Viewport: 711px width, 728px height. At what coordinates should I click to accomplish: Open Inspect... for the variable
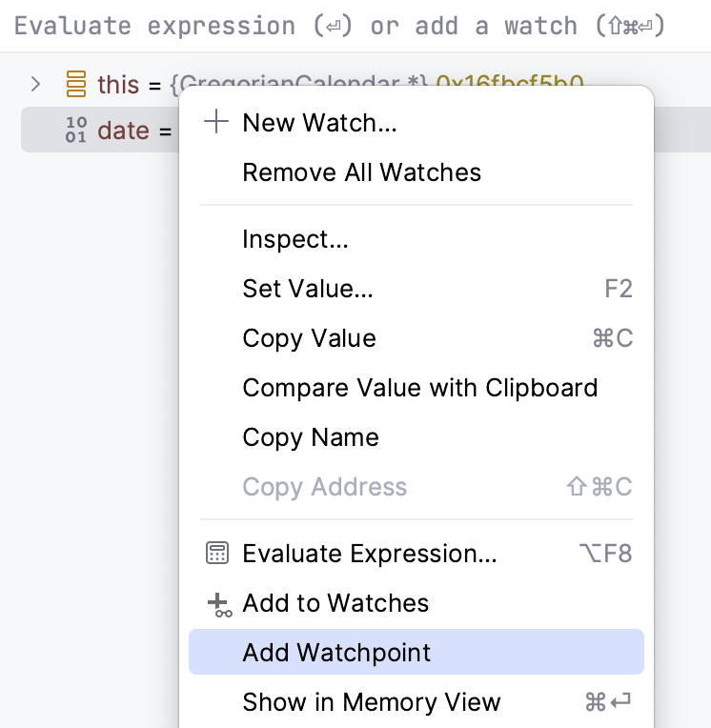295,239
